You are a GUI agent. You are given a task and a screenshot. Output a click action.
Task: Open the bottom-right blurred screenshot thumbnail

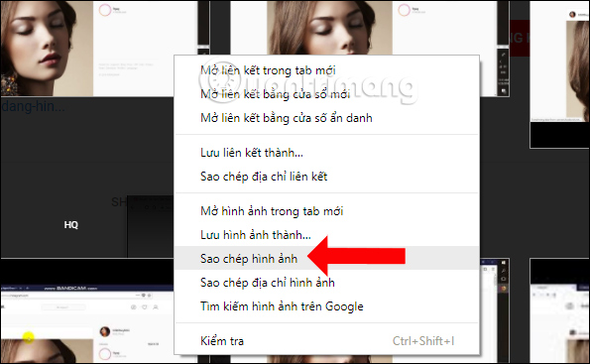560,310
